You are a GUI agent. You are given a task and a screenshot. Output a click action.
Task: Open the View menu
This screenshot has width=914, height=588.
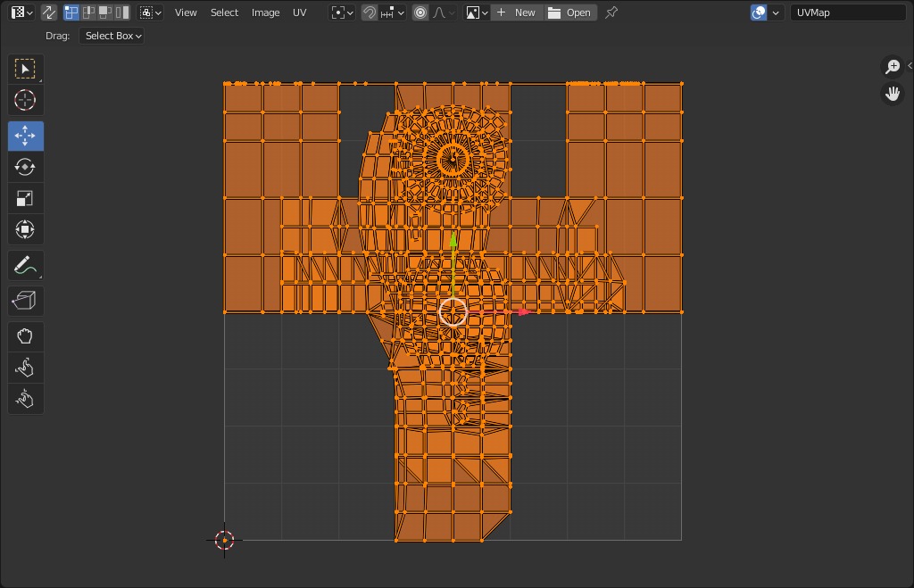pyautogui.click(x=186, y=12)
